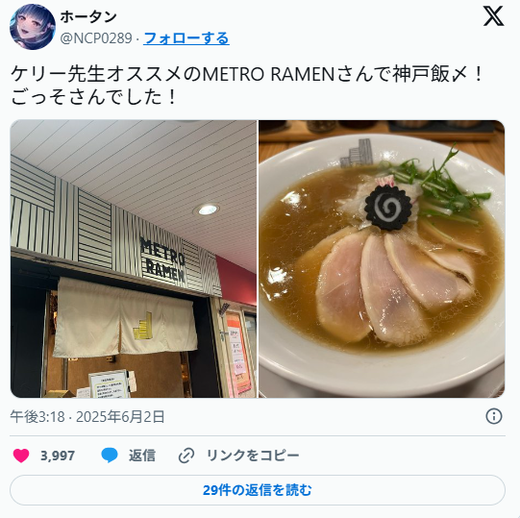Click the chain link copy icon
The image size is (520, 518).
[186, 456]
